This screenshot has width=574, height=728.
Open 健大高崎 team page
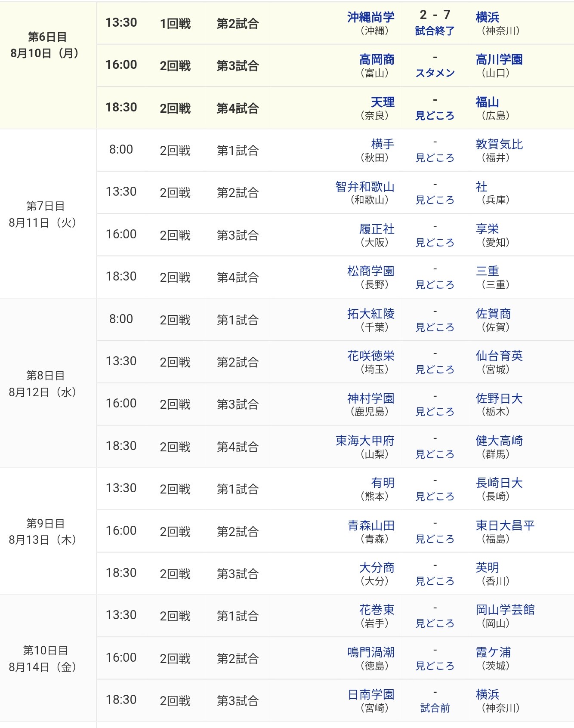(499, 441)
